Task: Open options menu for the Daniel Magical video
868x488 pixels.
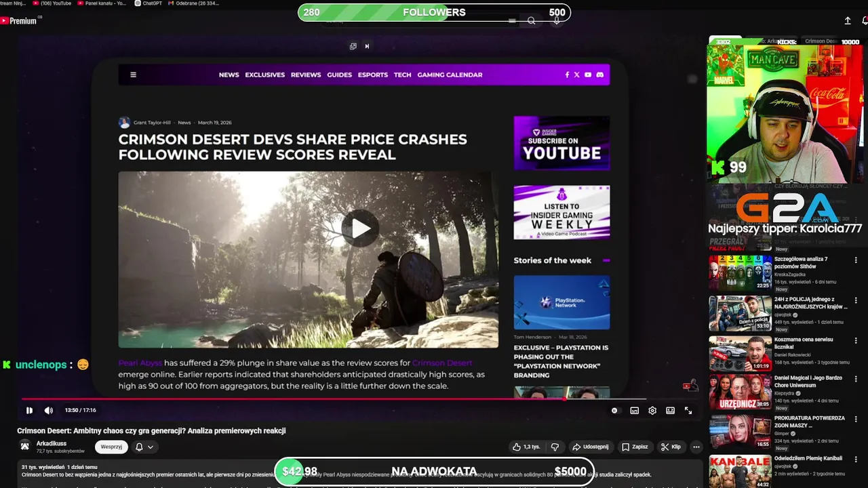Action: pyautogui.click(x=856, y=379)
